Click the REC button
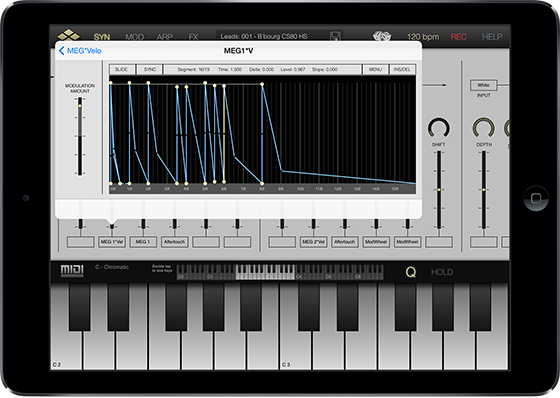Viewport: 560px width, 398px height. pos(459,37)
